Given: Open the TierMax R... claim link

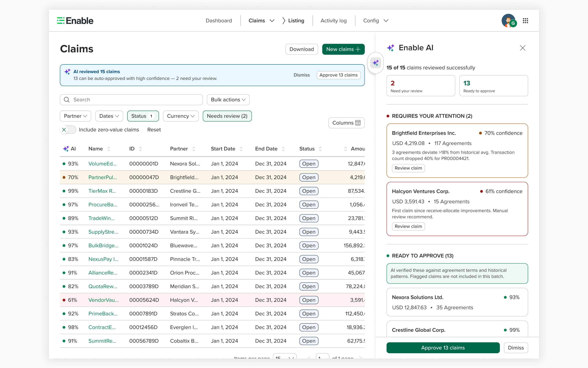Looking at the screenshot, I should (x=102, y=191).
